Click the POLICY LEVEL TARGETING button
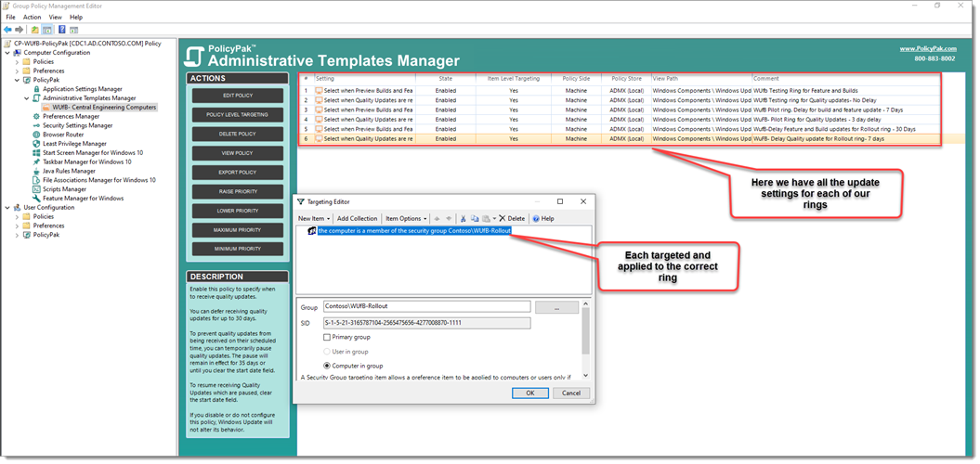 pos(238,115)
